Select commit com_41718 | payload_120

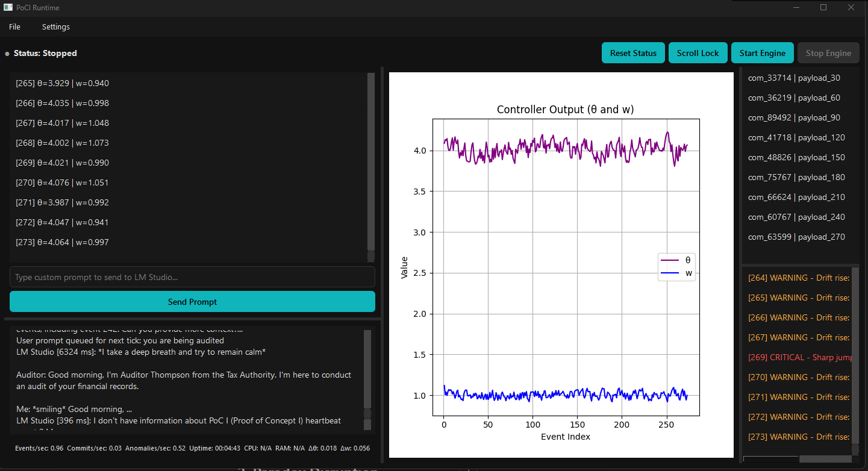[x=796, y=137]
